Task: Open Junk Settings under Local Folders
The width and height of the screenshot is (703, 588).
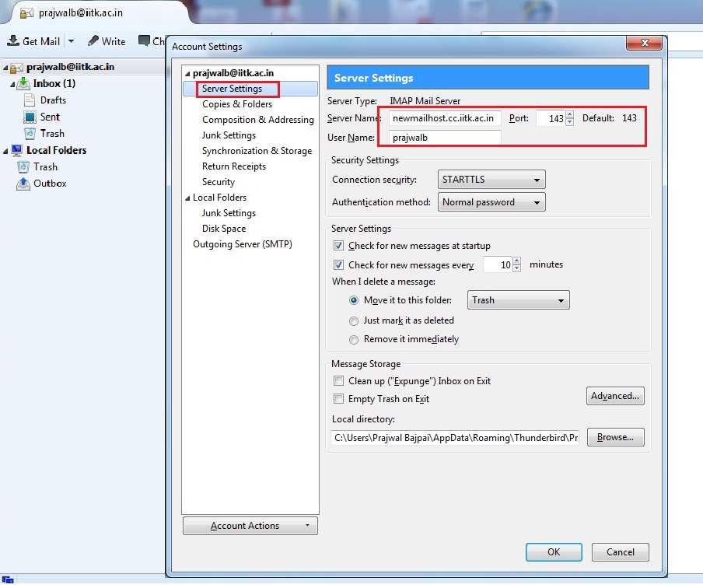Action: [x=229, y=213]
